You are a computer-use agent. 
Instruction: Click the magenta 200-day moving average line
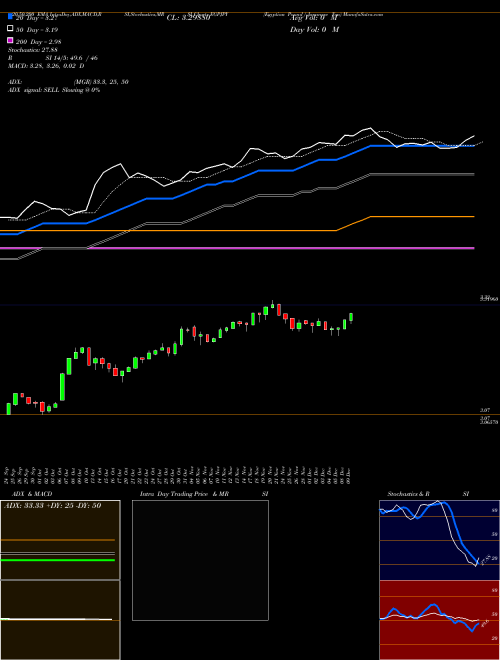[237, 248]
